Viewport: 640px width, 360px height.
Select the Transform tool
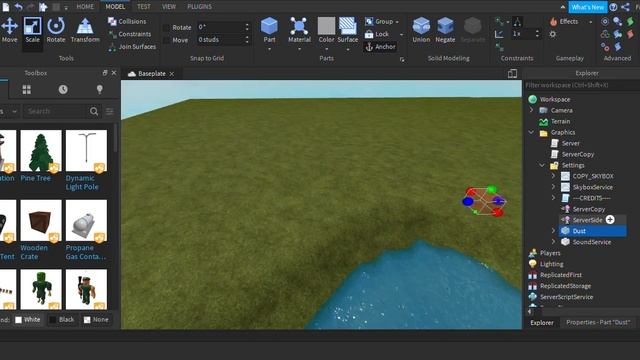click(85, 30)
